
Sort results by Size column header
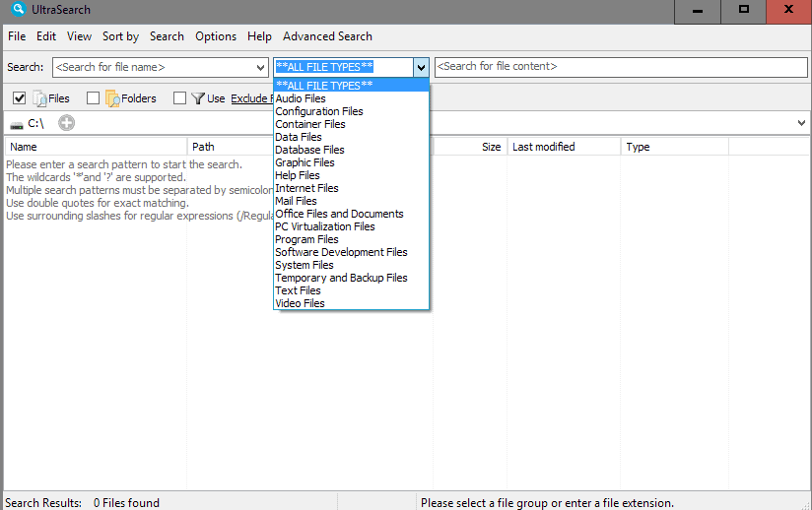[470, 147]
